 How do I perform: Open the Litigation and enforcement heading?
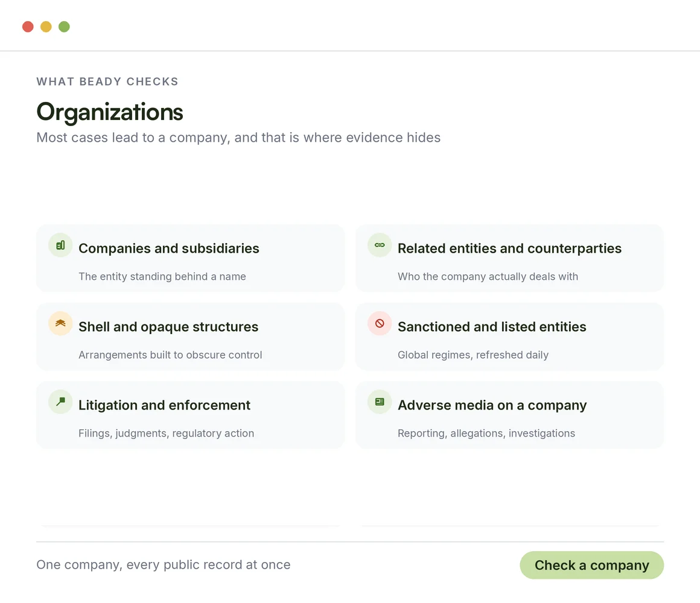[x=164, y=405]
